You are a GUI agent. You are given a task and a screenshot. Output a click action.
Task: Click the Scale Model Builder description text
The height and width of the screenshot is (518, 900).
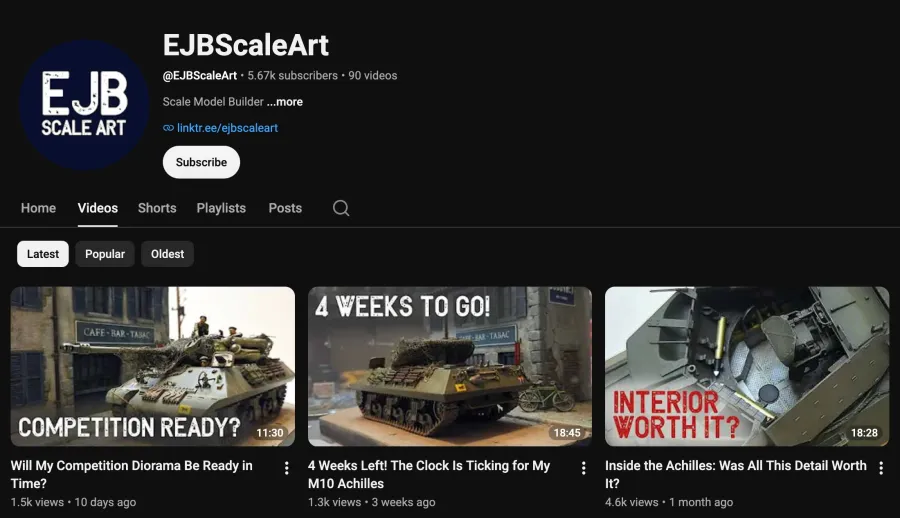pos(213,102)
